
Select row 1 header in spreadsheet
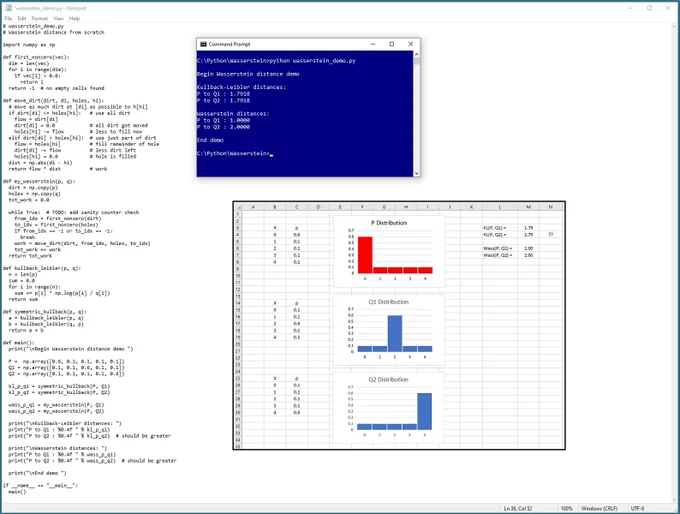(x=238, y=214)
